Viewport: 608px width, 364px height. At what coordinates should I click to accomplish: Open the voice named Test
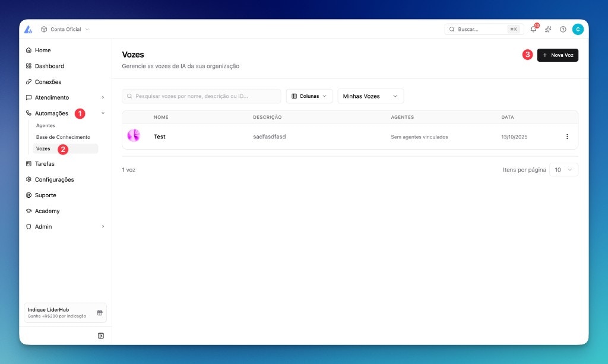pos(159,137)
